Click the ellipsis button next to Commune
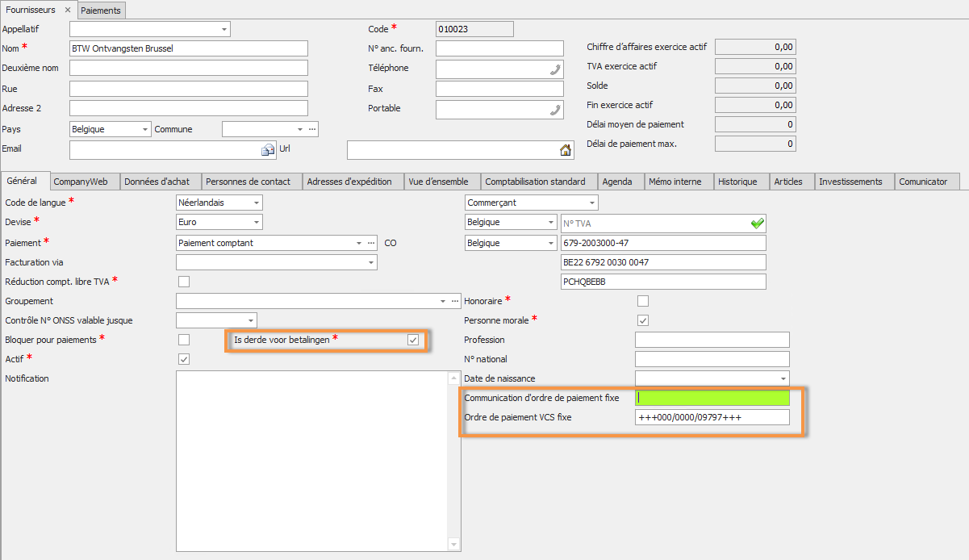969x560 pixels. pos(313,129)
